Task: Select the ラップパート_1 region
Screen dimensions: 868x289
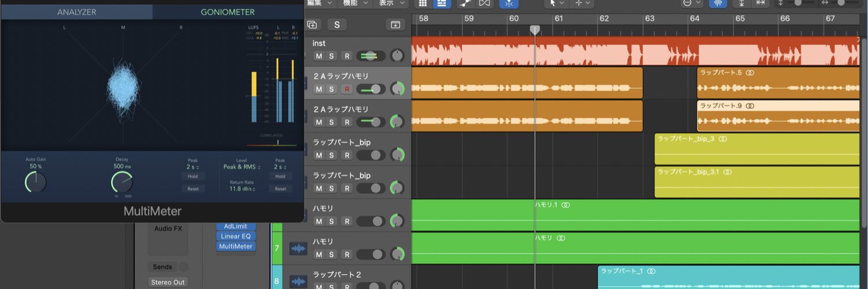Action: point(729,279)
